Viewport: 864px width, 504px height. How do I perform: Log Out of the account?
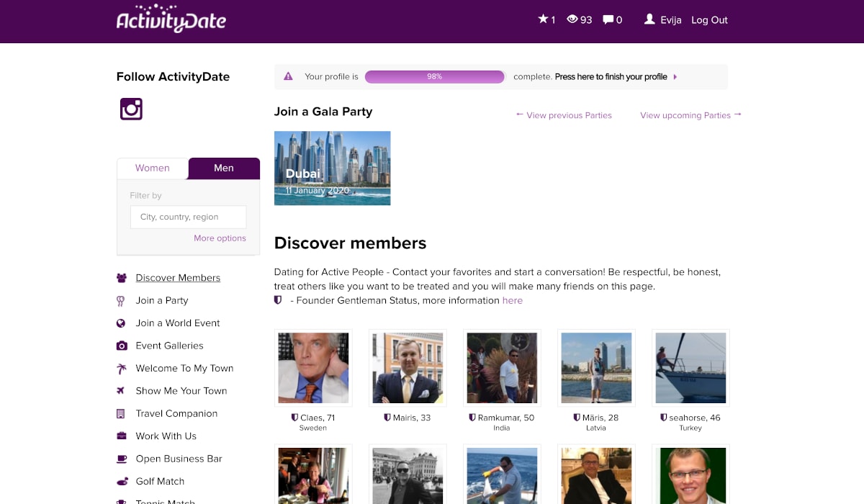click(709, 20)
